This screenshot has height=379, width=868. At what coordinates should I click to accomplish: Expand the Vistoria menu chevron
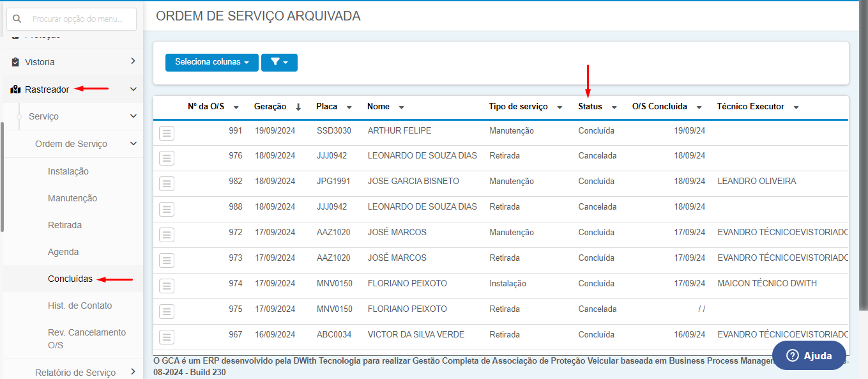tap(133, 61)
